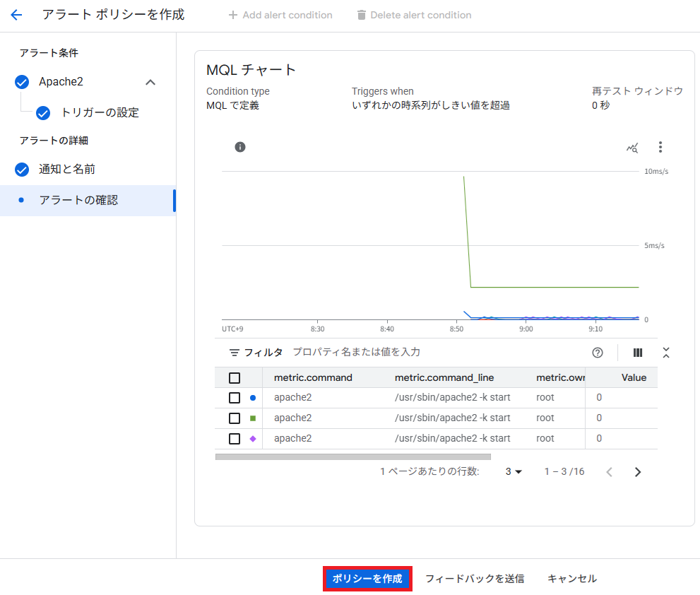
Task: Select トリガーの設定 step
Action: 100,113
